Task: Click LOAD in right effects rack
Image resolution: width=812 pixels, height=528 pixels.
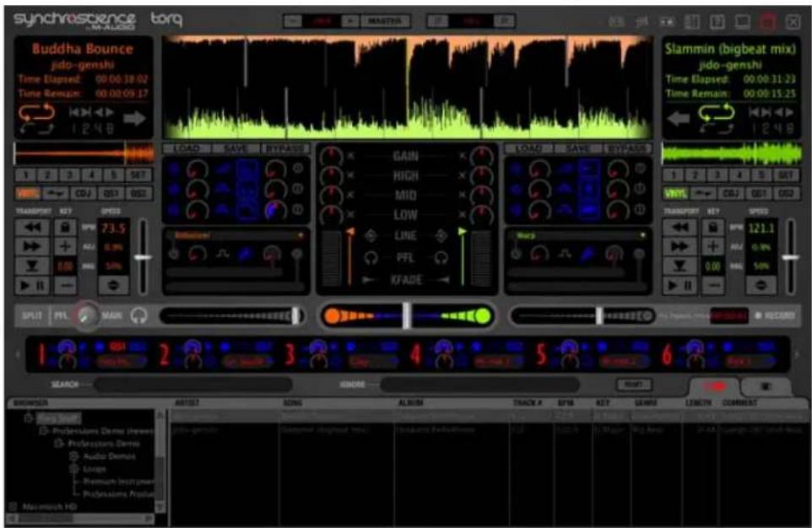Action: tap(528, 149)
